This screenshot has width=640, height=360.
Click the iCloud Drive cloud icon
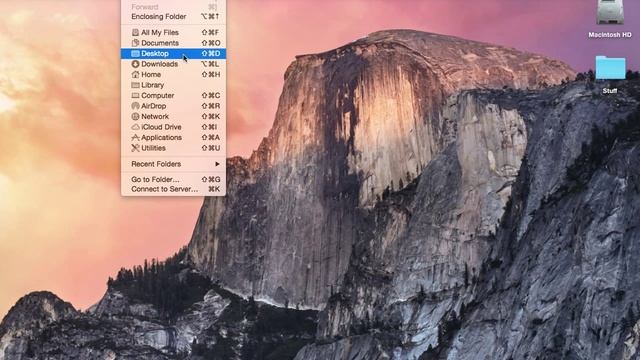pyautogui.click(x=135, y=127)
